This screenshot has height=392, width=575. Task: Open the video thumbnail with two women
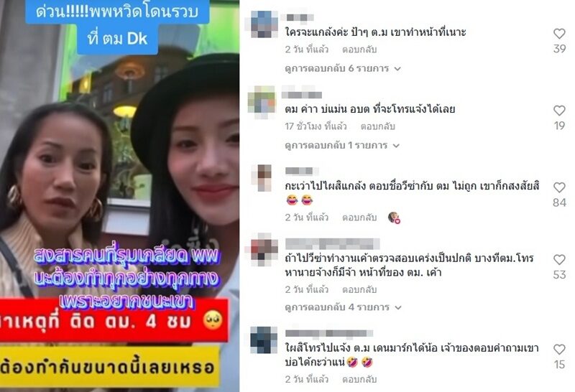point(119,196)
